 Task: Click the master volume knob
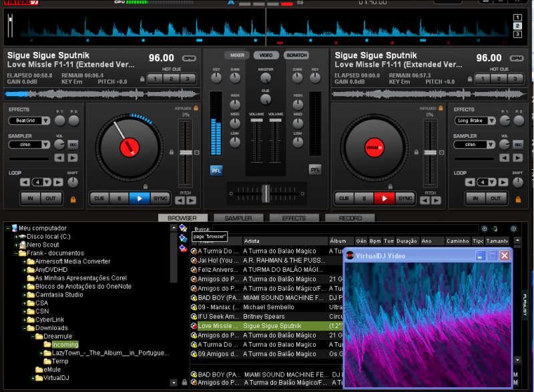(266, 78)
